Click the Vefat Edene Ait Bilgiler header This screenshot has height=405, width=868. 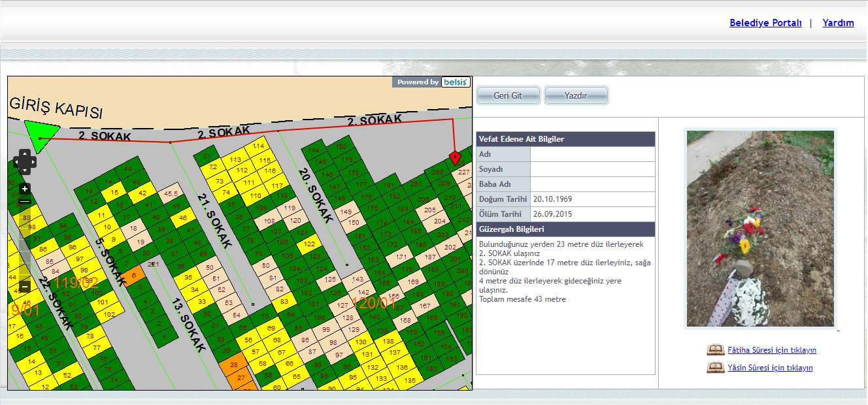[x=565, y=139]
